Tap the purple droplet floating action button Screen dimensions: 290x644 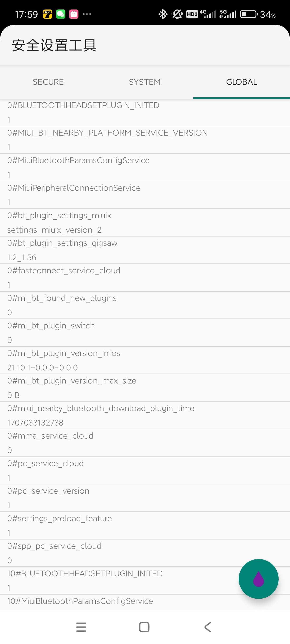258,579
